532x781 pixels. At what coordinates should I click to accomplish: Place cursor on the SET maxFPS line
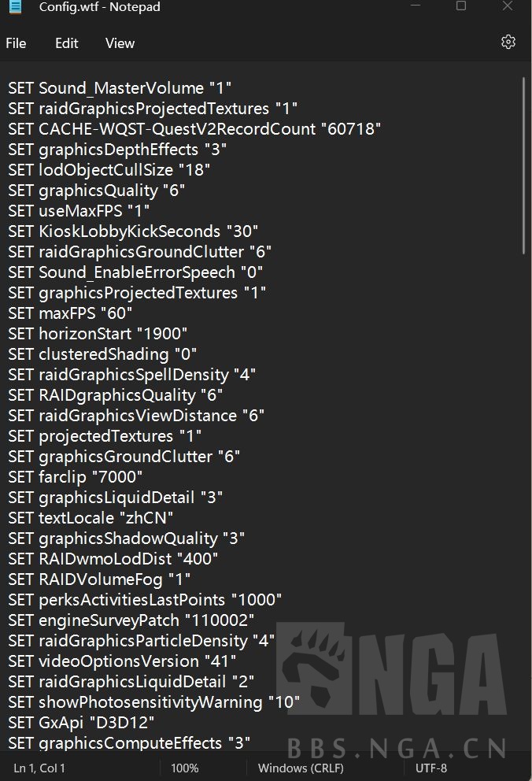70,313
